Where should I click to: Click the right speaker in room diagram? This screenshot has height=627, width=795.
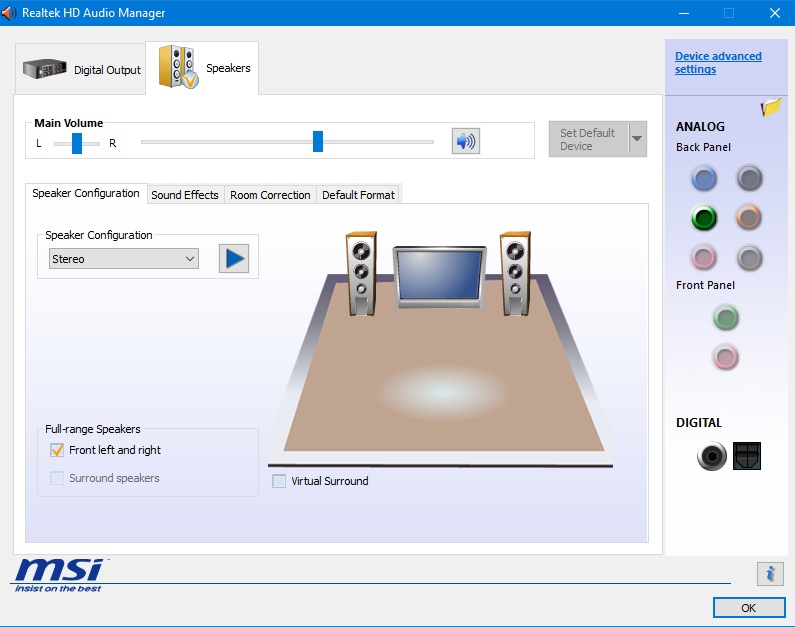click(x=515, y=274)
